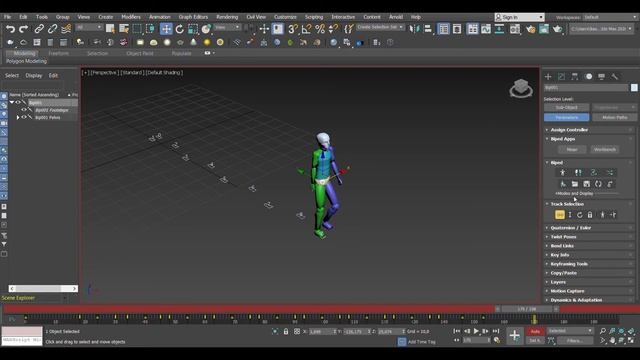
Task: Toggle Body Rotation in Track Selection
Action: [580, 215]
